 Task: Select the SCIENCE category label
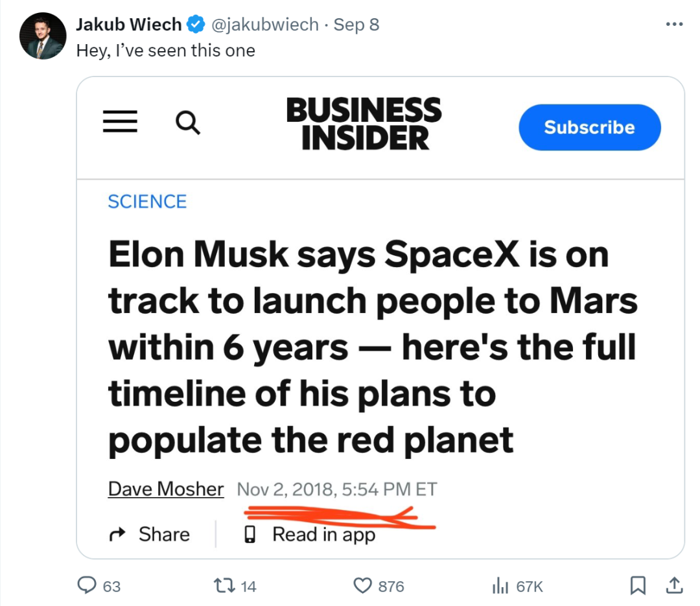pyautogui.click(x=147, y=202)
